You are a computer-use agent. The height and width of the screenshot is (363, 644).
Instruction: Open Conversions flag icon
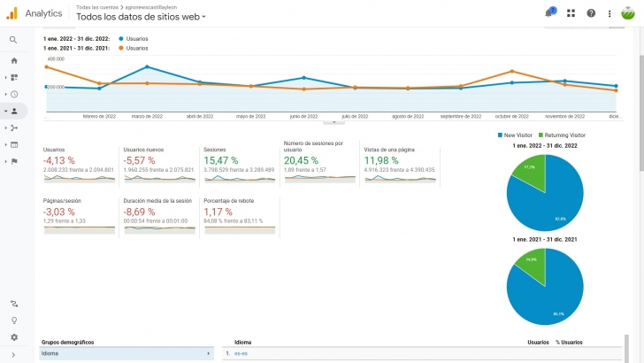(x=14, y=161)
